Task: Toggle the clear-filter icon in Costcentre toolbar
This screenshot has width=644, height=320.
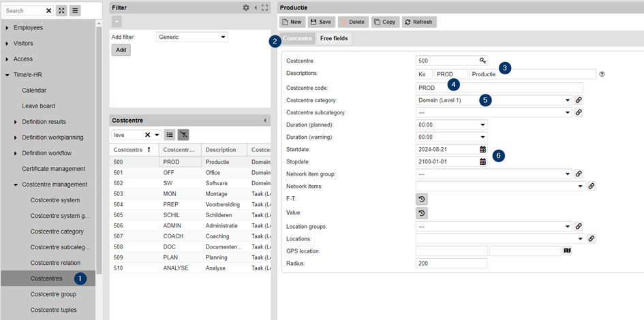Action: (183, 135)
